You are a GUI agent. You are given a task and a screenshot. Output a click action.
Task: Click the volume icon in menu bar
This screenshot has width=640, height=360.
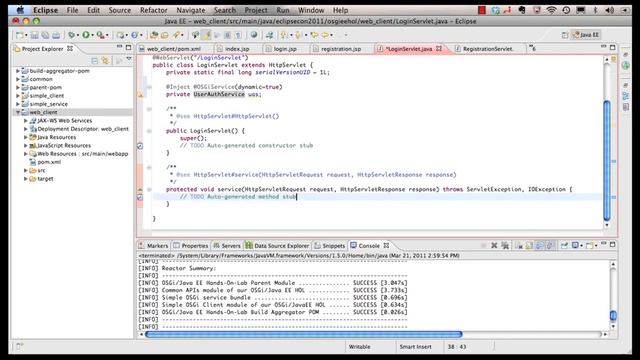610,10
